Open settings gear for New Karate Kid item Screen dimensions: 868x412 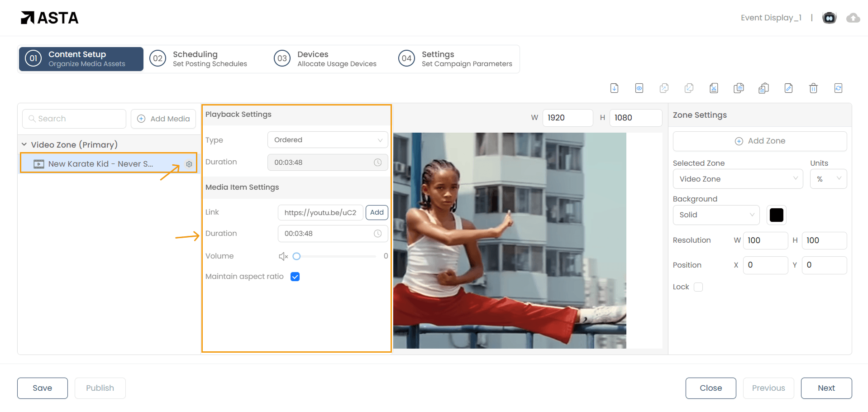click(189, 164)
